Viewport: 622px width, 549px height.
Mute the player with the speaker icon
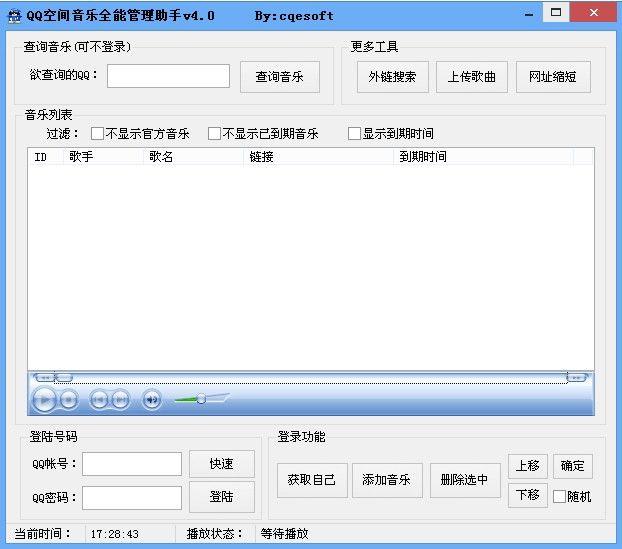152,399
